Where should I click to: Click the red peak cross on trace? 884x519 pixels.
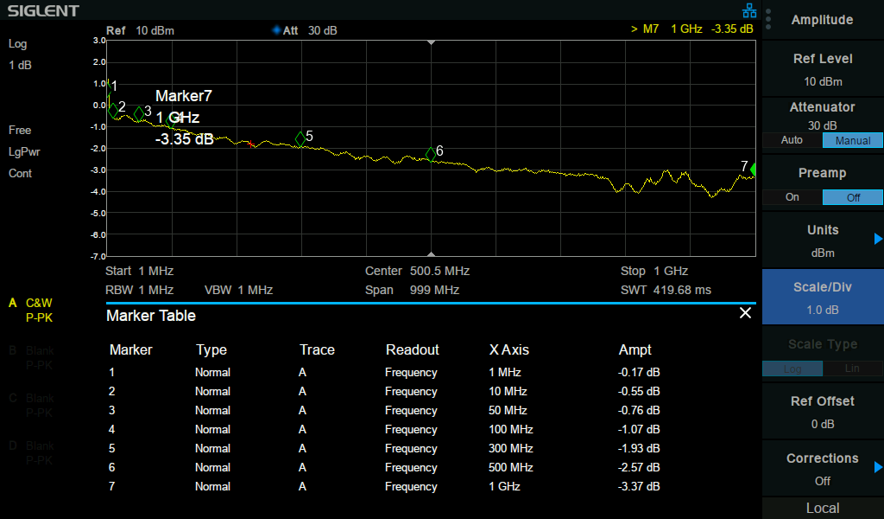tap(251, 144)
